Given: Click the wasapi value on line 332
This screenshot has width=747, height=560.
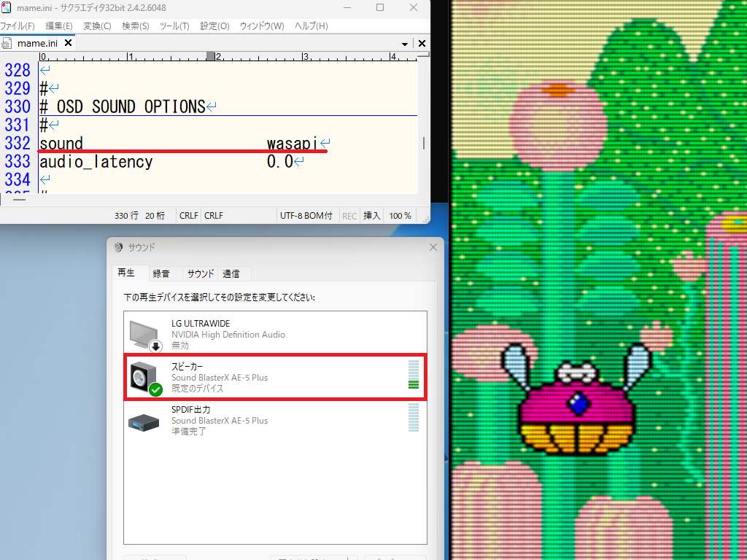Looking at the screenshot, I should coord(292,144).
